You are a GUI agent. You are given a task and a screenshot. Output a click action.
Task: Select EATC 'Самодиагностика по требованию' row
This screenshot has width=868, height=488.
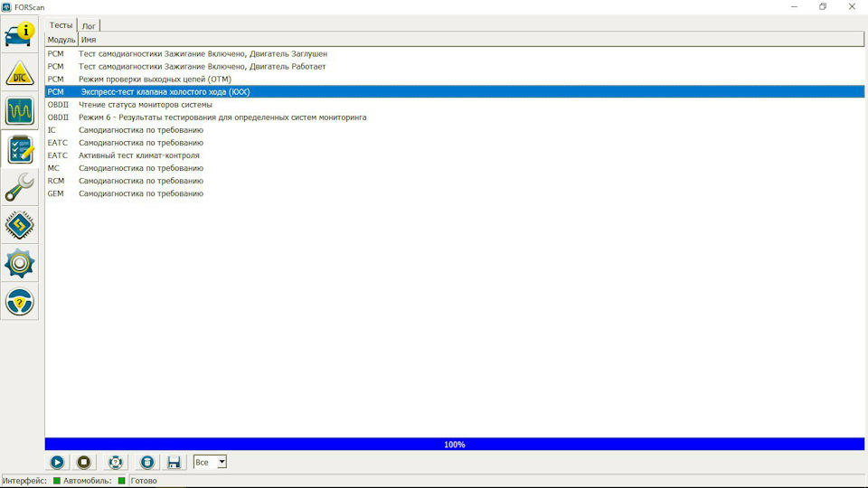click(455, 143)
